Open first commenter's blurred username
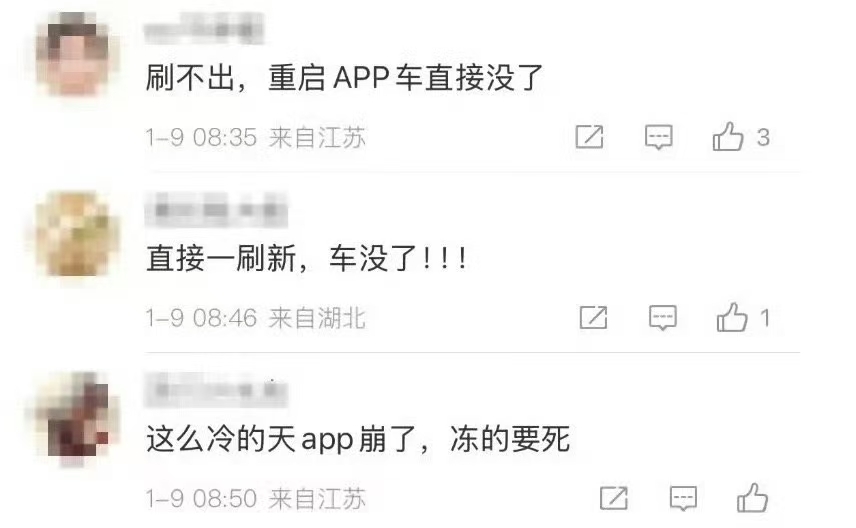 pyautogui.click(x=204, y=28)
